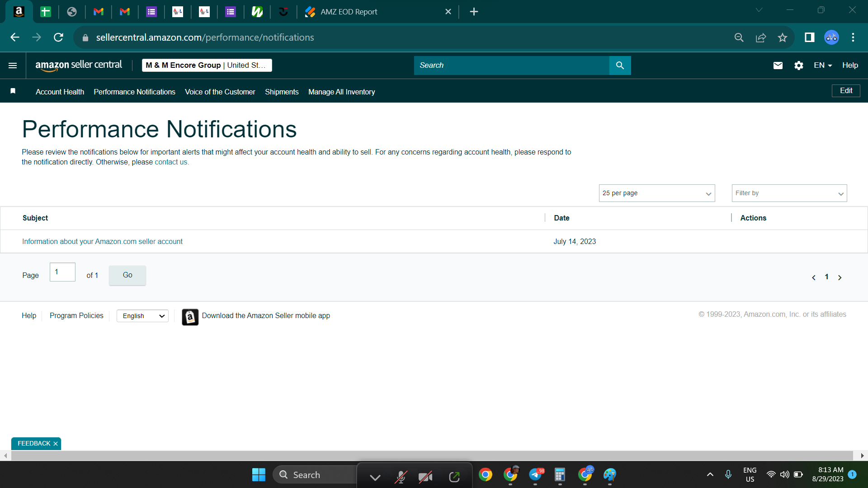Image resolution: width=868 pixels, height=488 pixels.
Task: Open the 25 per page dropdown
Action: coord(656,193)
